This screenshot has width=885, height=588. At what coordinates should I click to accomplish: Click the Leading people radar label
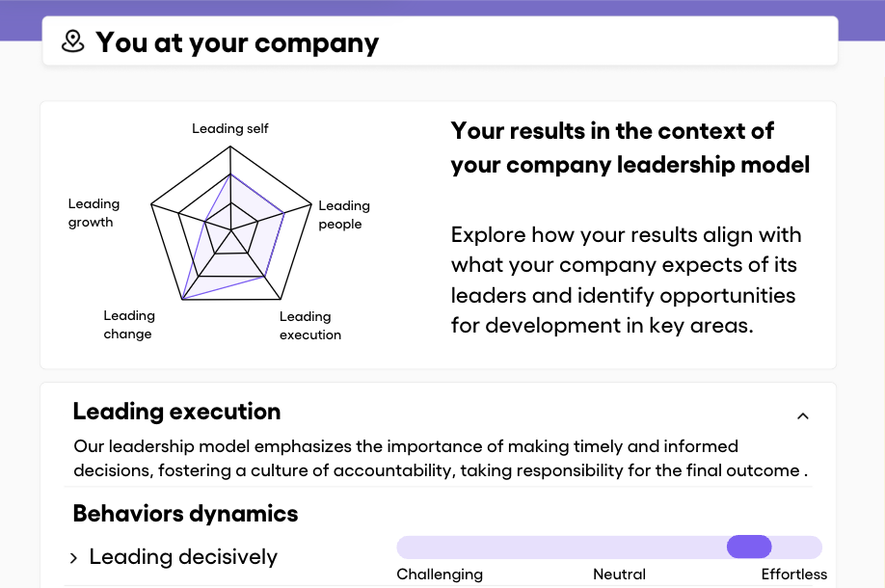344,214
